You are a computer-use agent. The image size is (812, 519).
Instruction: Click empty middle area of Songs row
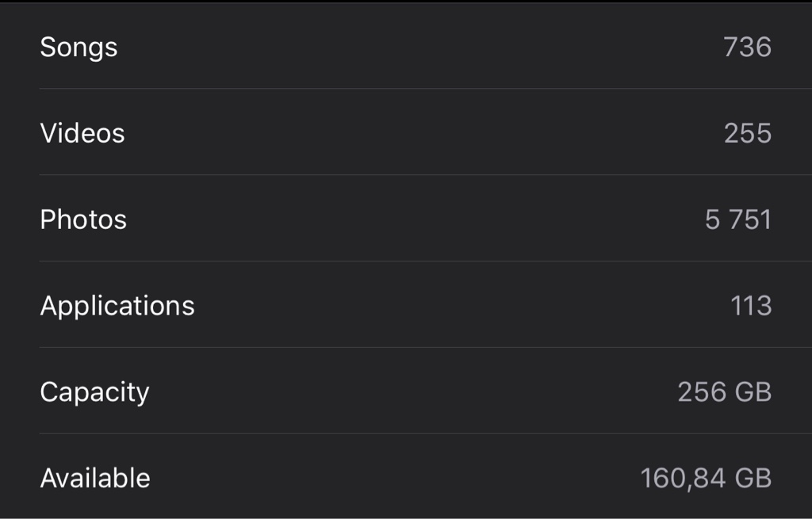[414, 47]
